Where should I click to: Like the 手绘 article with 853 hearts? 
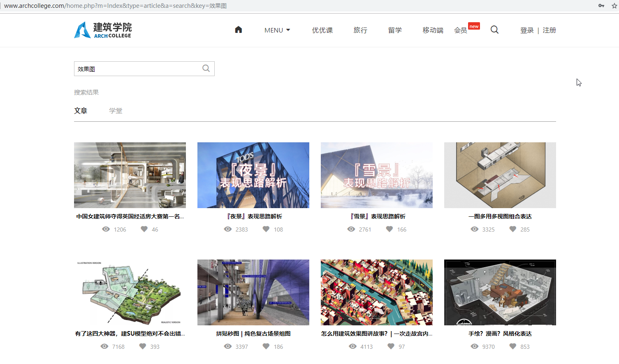(513, 346)
